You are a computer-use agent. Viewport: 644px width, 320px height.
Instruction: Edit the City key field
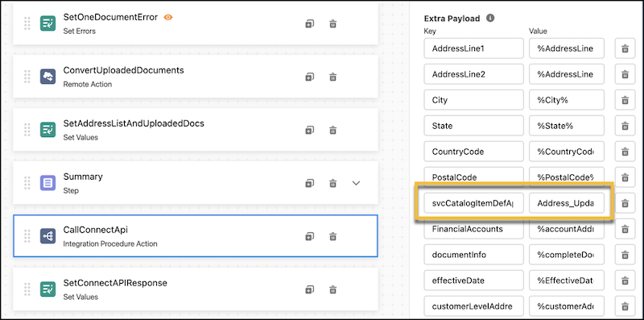[473, 100]
